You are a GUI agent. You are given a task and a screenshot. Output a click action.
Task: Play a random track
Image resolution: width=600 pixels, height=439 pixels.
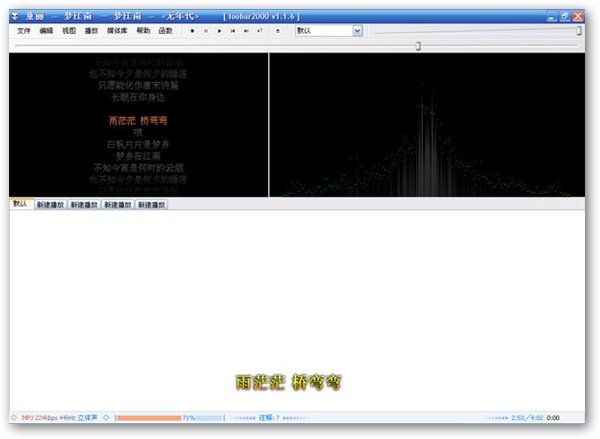coord(260,31)
